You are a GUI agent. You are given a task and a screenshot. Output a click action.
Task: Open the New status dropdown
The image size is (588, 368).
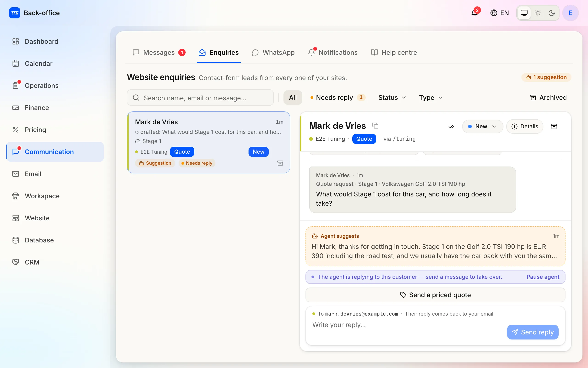483,126
